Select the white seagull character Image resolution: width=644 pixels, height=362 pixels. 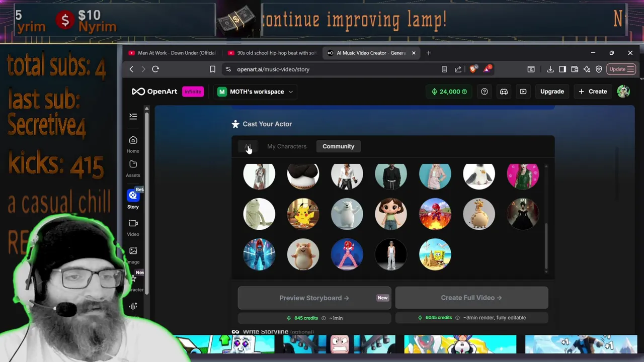click(x=479, y=176)
